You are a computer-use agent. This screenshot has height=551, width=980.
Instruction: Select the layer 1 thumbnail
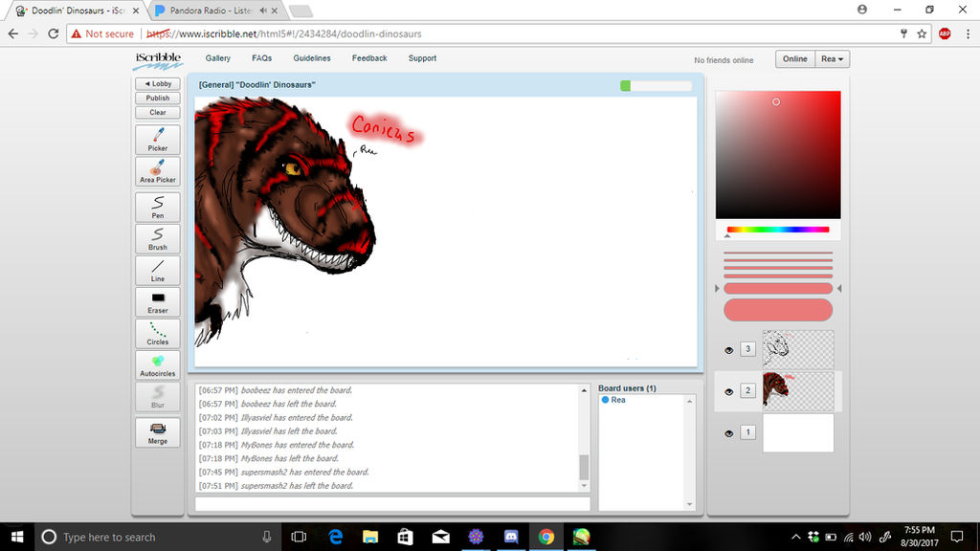[x=798, y=433]
